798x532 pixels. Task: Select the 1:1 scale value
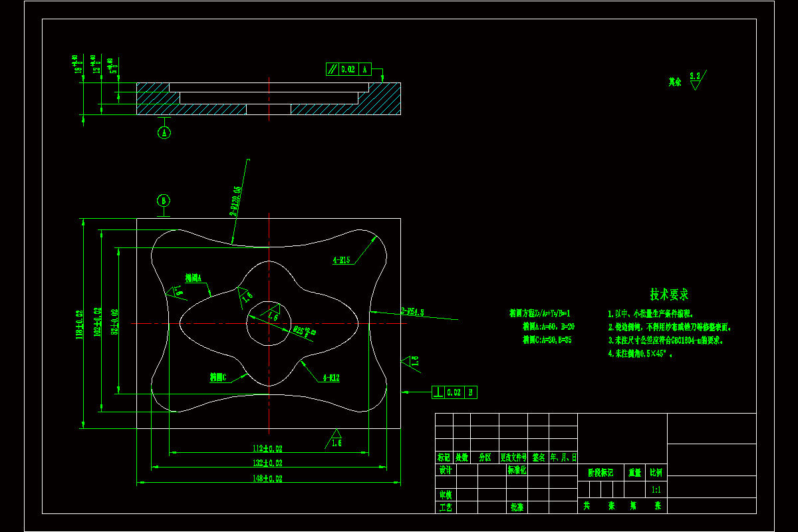click(656, 489)
